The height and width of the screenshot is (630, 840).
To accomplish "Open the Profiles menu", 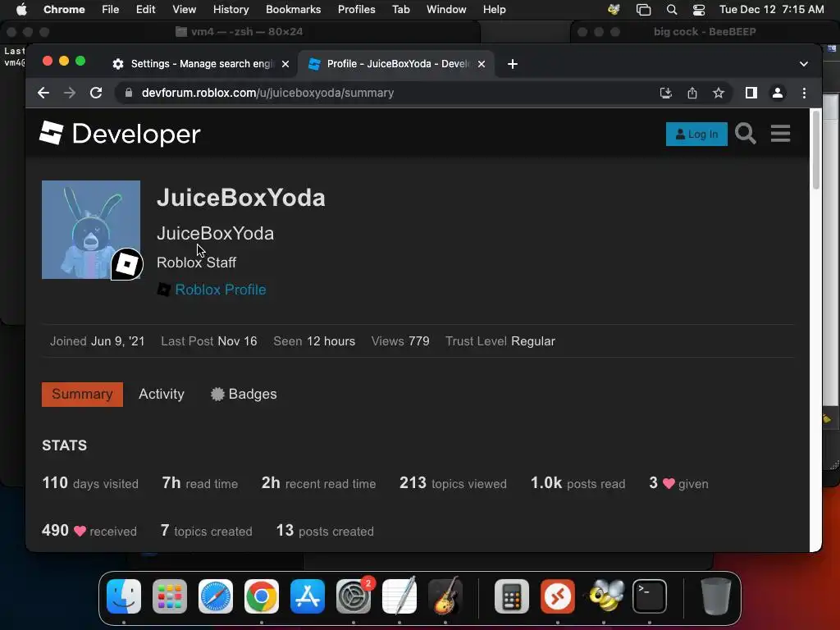I will [x=356, y=9].
